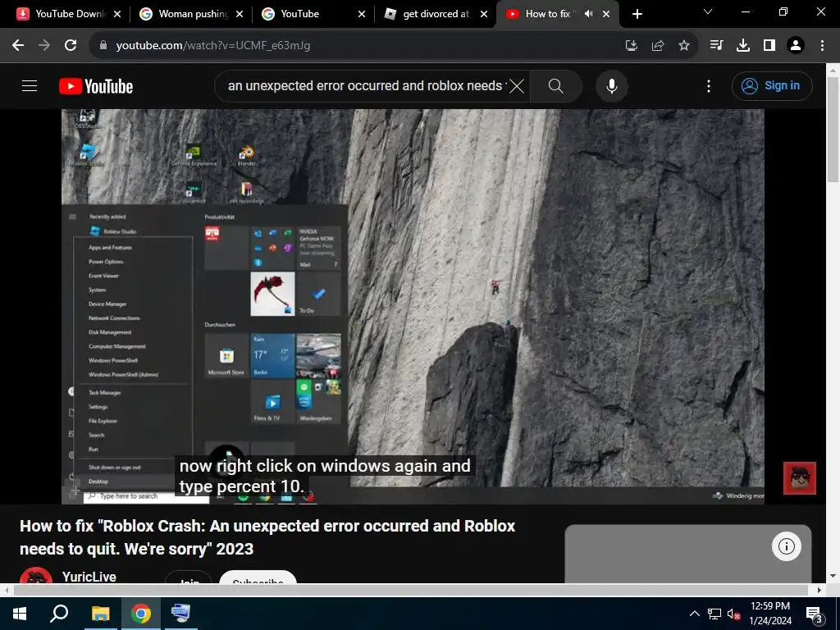Switch to the Woman pushing tab

[190, 14]
